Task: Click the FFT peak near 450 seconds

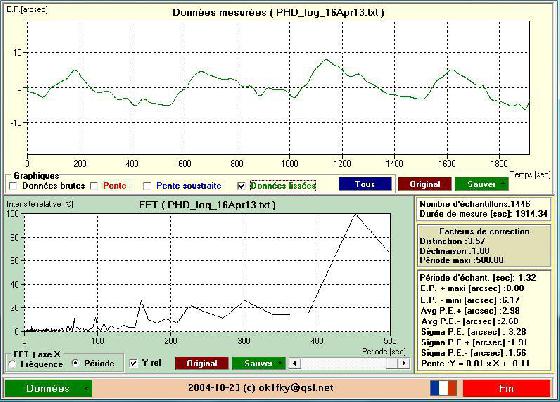Action: point(355,214)
